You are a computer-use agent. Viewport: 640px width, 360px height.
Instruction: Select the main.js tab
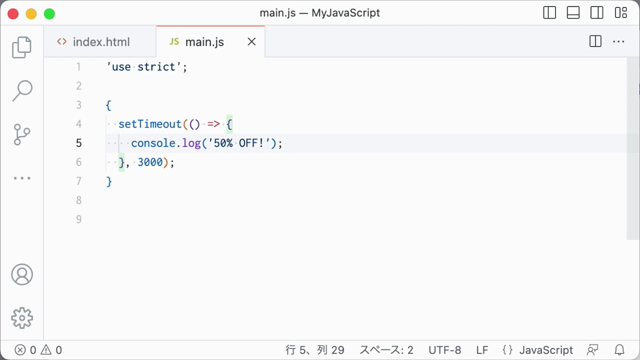pyautogui.click(x=204, y=42)
